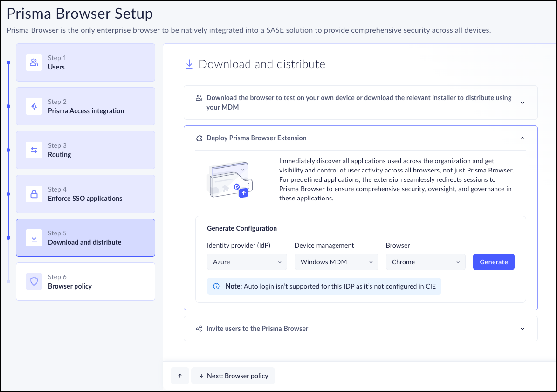Open the Device management Windows MDM dropdown
This screenshot has width=557, height=392.
[x=337, y=262]
